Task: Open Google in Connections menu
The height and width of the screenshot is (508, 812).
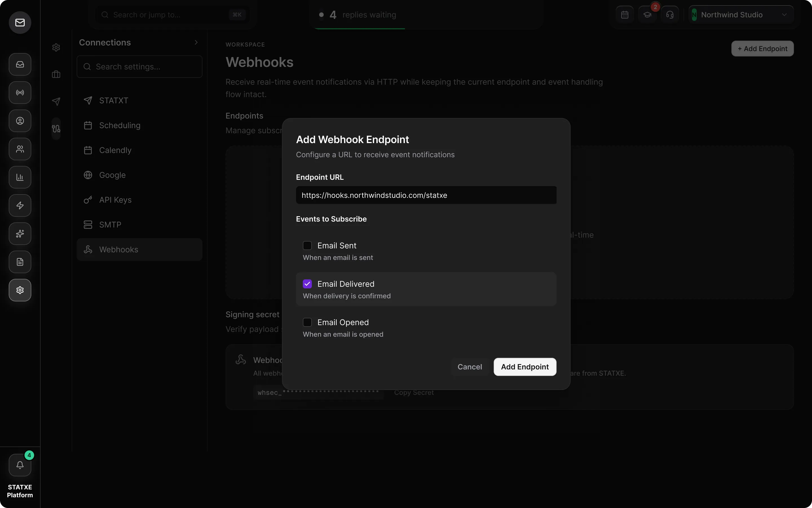Action: (140, 175)
